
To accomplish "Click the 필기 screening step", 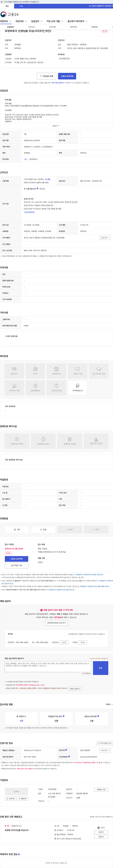I will 70,530.
